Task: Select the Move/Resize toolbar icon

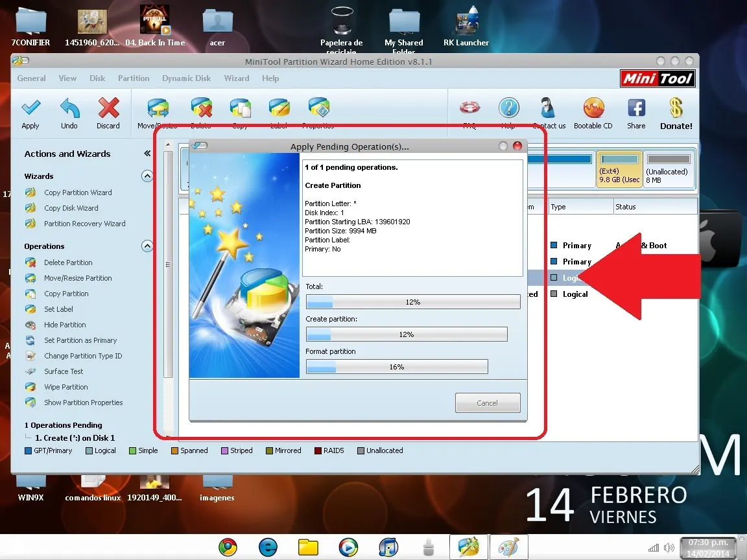Action: (158, 109)
